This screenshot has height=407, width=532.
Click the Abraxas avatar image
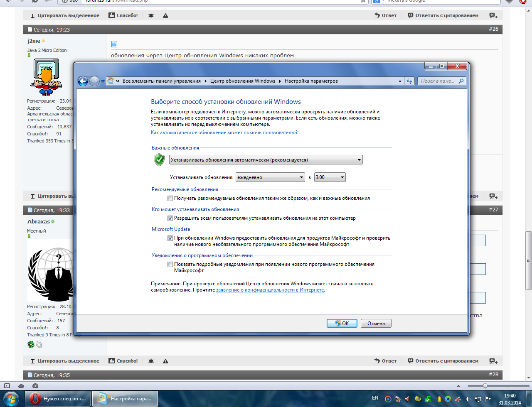[51, 270]
